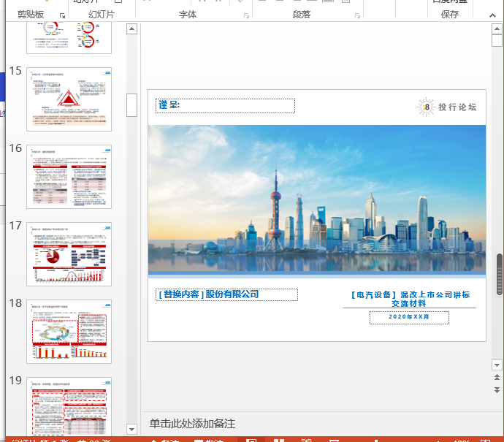Click the 剪贴板 group label
The image size is (504, 442).
[x=31, y=15]
